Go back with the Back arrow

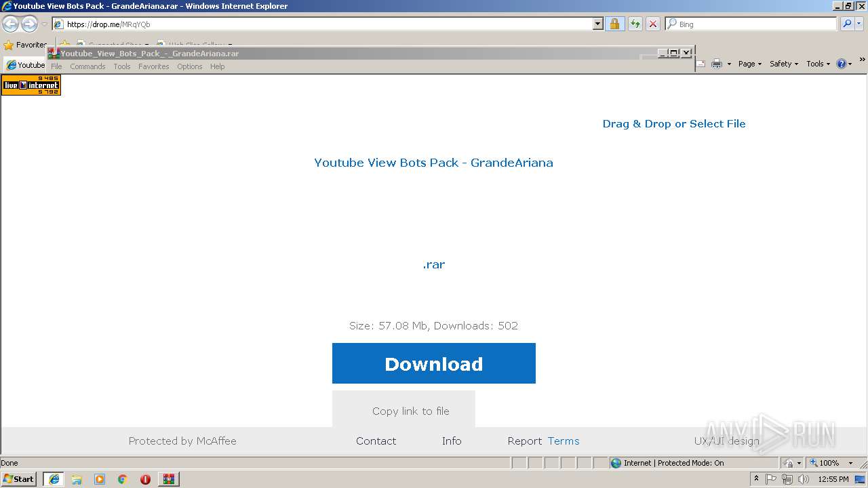(10, 24)
